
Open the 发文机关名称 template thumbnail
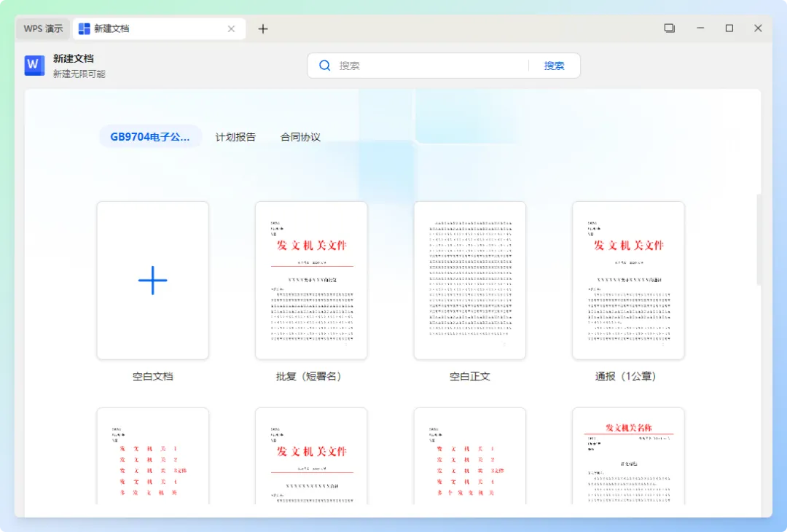[628, 455]
